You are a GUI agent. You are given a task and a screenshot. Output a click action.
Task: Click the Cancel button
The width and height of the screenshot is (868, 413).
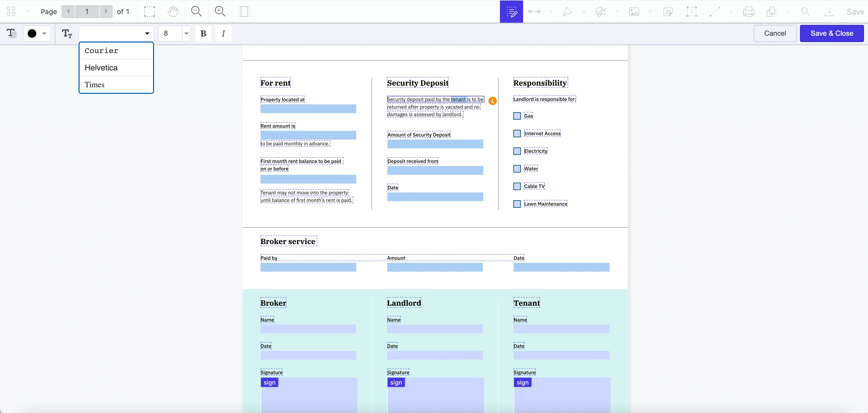[x=775, y=33]
